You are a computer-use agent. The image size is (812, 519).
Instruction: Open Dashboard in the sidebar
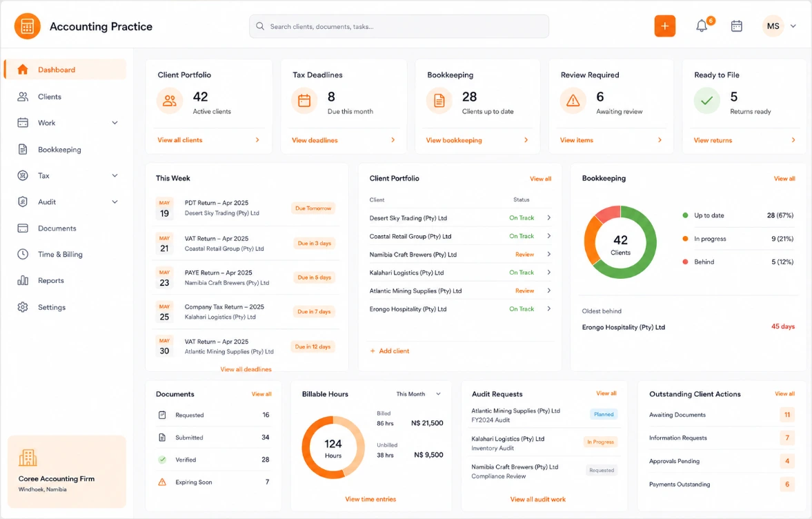66,70
